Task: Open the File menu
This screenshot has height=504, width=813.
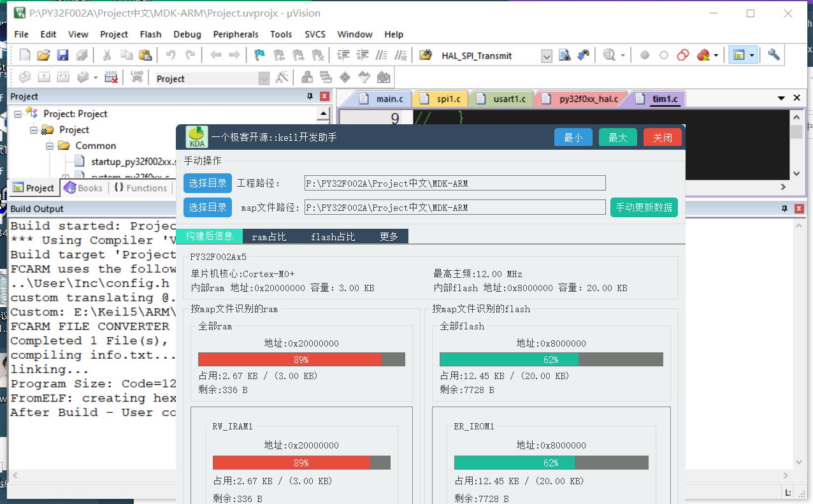Action: coord(21,34)
